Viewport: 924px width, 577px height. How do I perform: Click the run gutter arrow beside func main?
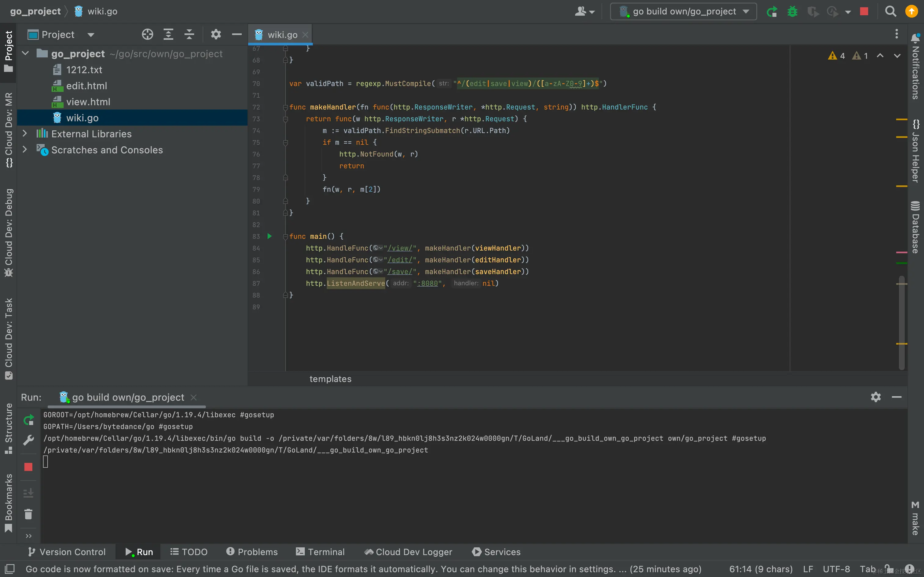click(x=269, y=236)
